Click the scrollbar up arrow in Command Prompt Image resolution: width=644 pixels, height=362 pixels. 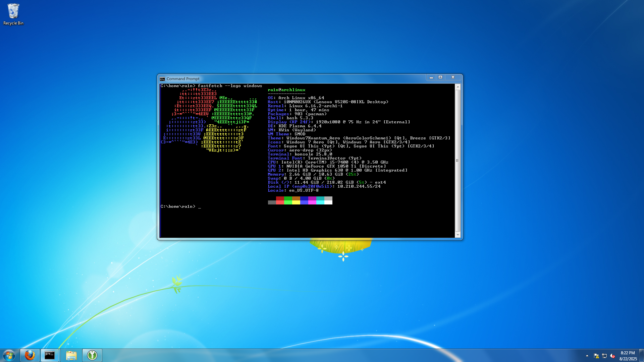(x=458, y=87)
